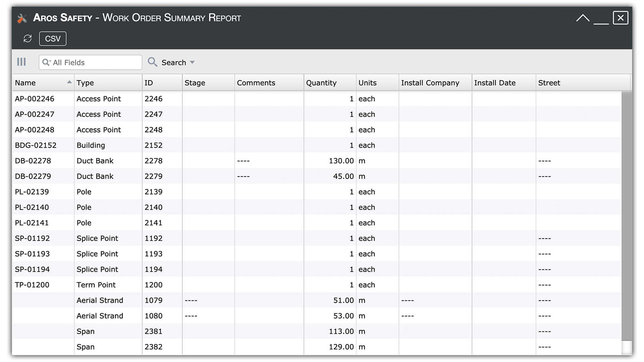Sort by the Name column header
This screenshot has height=362, width=644.
(43, 83)
